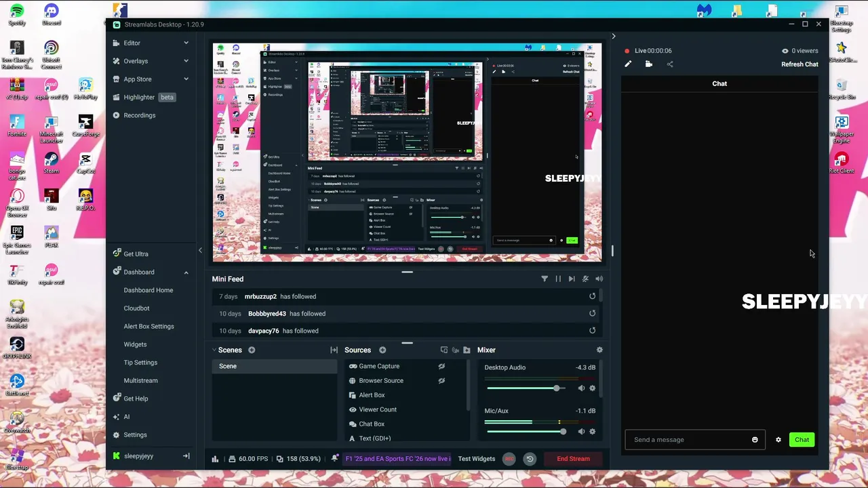Image resolution: width=868 pixels, height=488 pixels.
Task: Select the Chat Box source
Action: tap(372, 424)
